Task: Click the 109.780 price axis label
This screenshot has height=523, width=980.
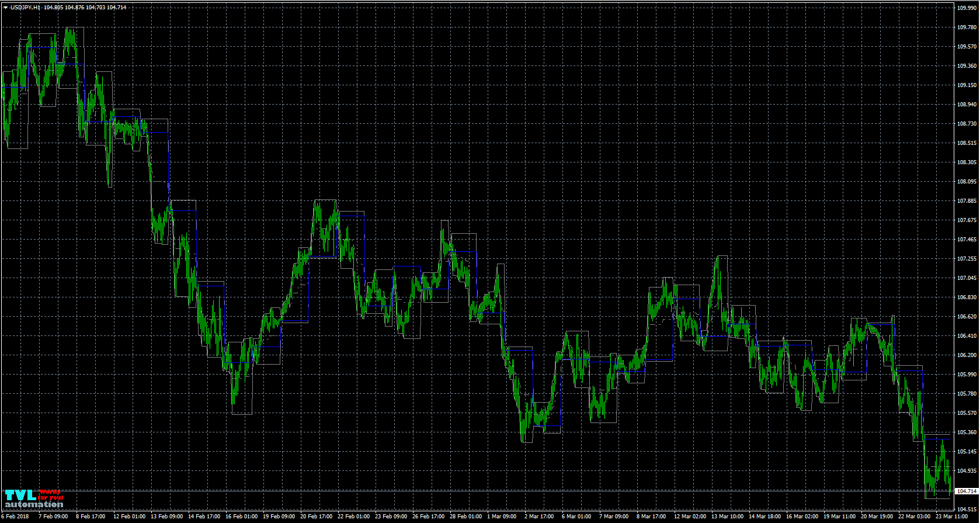Action: 967,27
